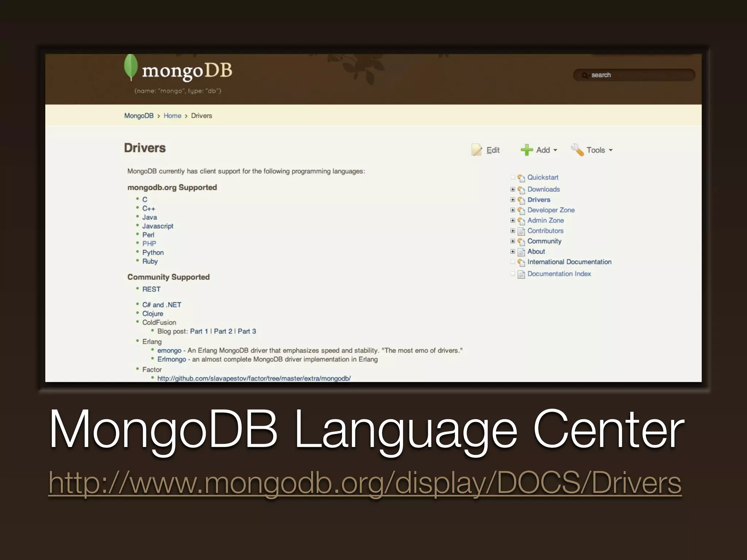
Task: Open the Python driver link
Action: pos(153,253)
